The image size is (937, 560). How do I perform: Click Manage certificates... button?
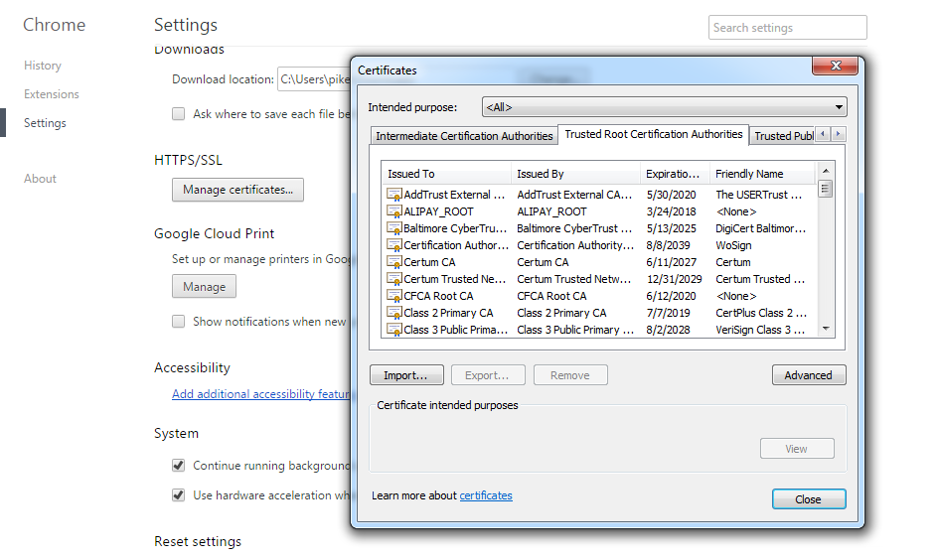237,190
